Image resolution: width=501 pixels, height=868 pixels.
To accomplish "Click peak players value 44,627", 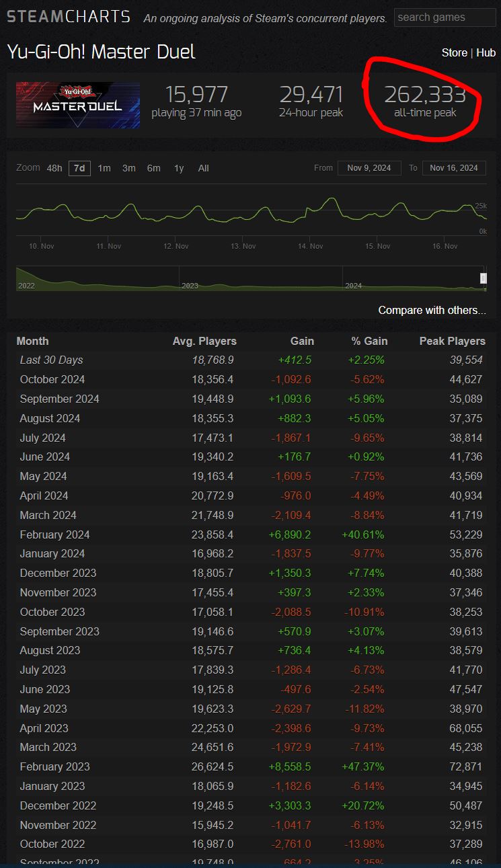I will [x=466, y=379].
